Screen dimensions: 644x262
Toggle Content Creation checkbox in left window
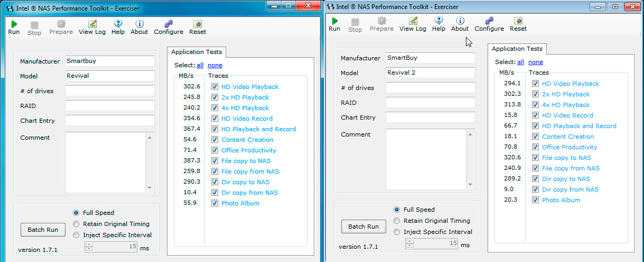tap(214, 140)
